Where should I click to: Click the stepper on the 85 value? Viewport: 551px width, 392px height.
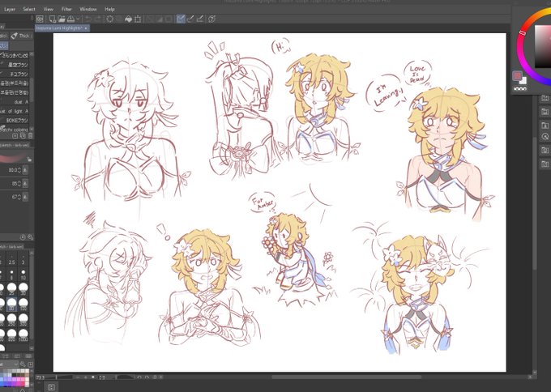pos(19,183)
